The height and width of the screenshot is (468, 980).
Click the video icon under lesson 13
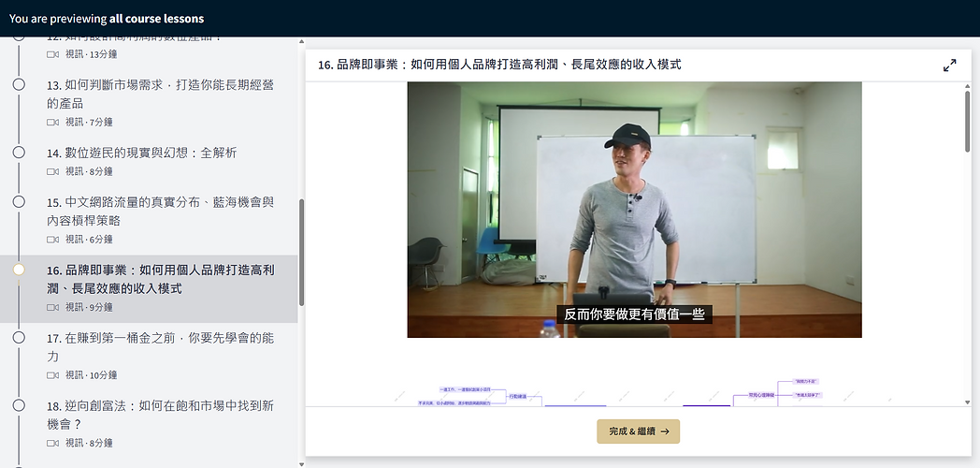(x=52, y=122)
